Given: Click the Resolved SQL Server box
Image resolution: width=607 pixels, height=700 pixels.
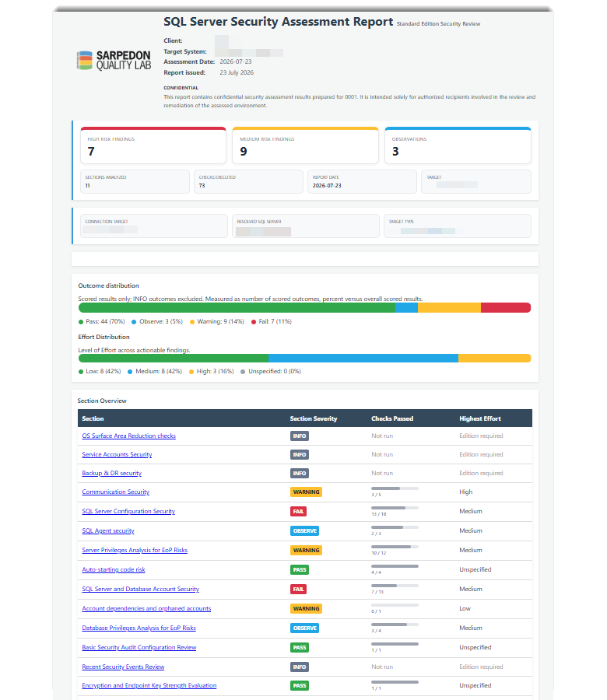Looking at the screenshot, I should [306, 226].
